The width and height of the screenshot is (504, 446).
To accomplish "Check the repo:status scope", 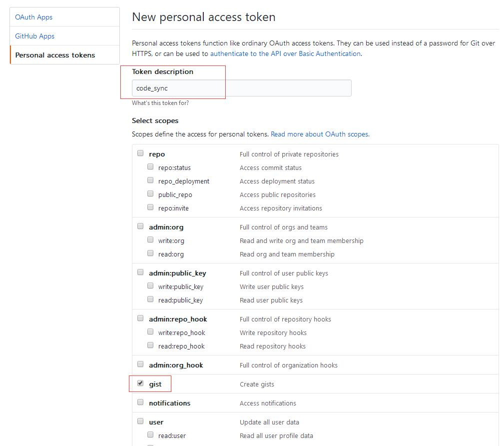I will tap(150, 167).
